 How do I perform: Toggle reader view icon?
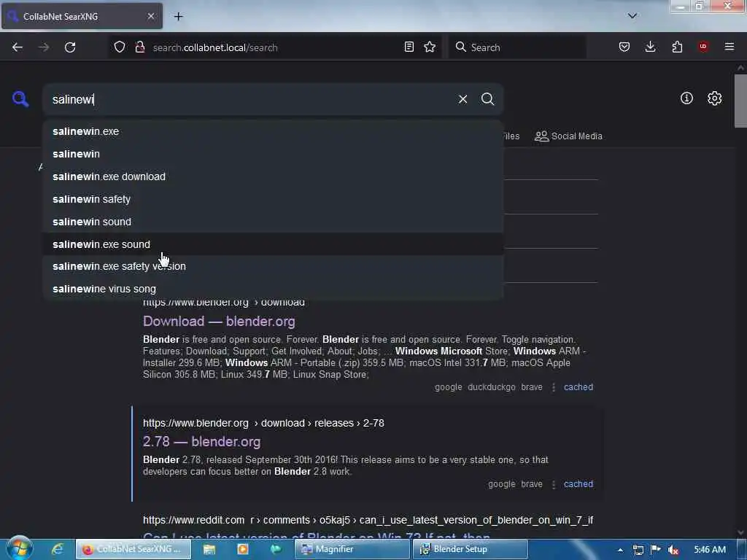(409, 47)
